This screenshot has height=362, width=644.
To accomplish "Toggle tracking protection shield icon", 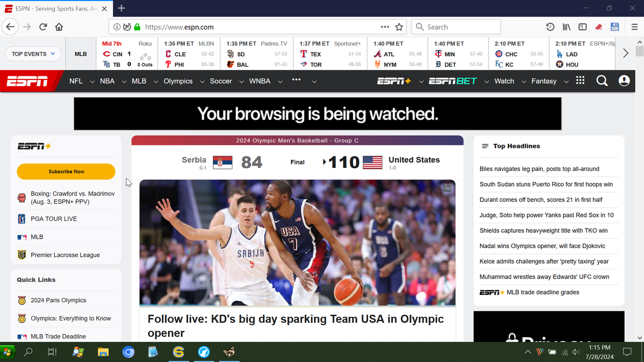I will coord(127,27).
